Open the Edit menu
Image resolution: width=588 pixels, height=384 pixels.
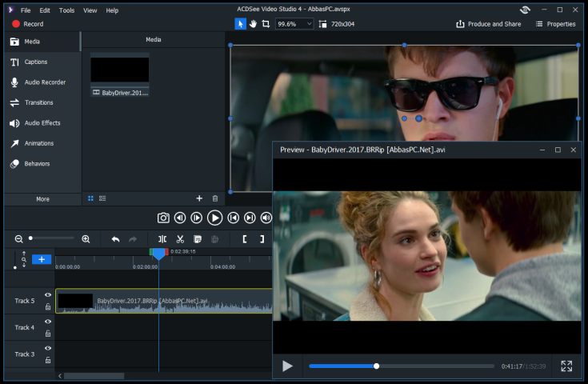click(x=45, y=10)
